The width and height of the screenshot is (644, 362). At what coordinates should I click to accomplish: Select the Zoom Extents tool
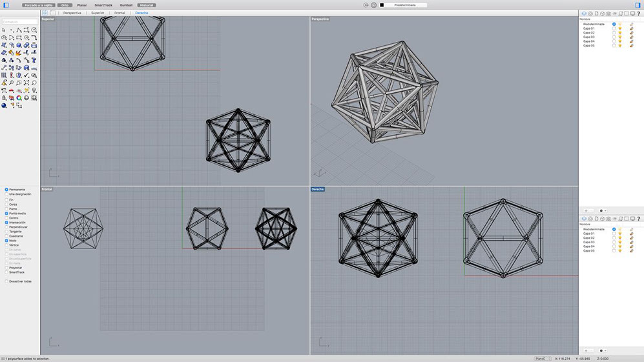point(26,83)
